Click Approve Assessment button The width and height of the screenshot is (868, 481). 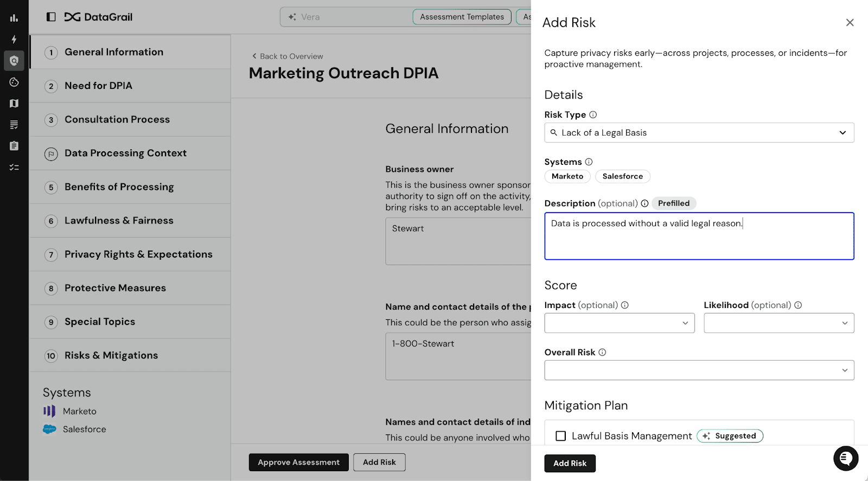[x=299, y=463]
